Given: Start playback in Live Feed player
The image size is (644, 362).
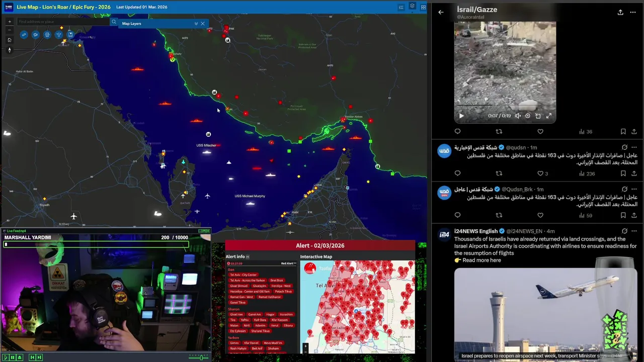Looking at the screenshot, I should 6,357.
